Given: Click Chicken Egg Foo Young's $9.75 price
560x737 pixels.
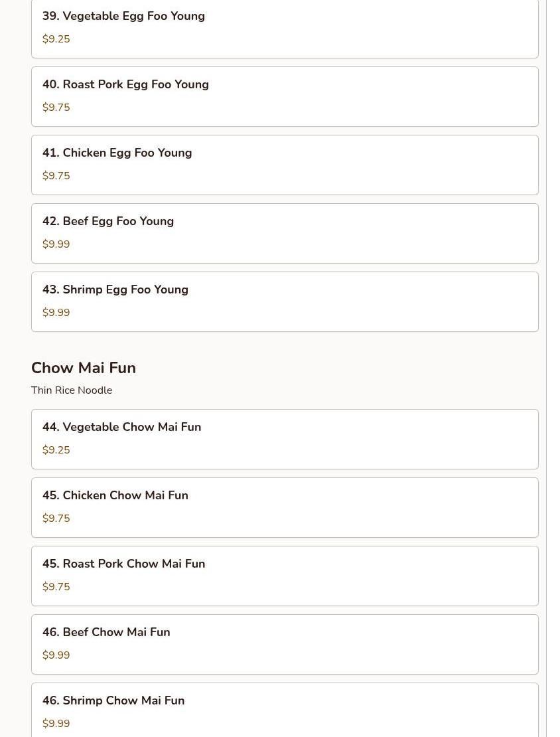Looking at the screenshot, I should [56, 176].
